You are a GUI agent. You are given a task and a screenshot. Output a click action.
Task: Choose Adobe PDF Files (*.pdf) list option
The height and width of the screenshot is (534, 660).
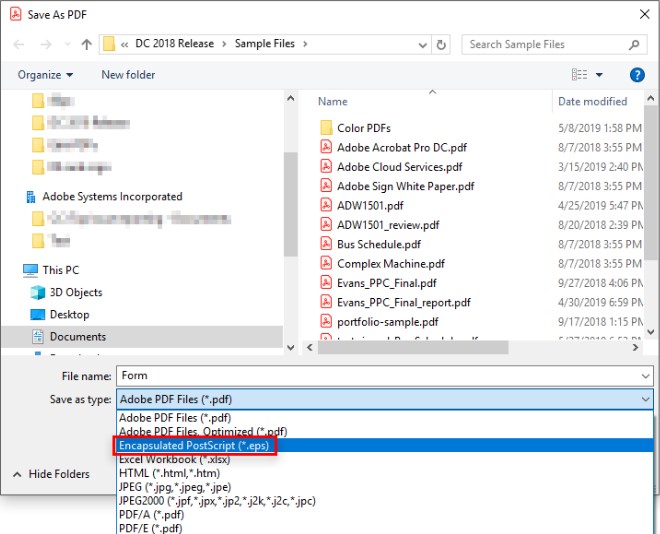[385, 418]
